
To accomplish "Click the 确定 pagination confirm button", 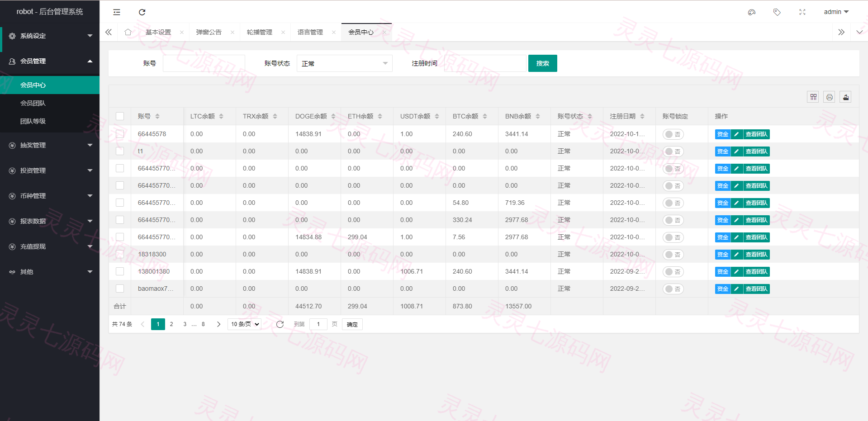I will [x=352, y=324].
